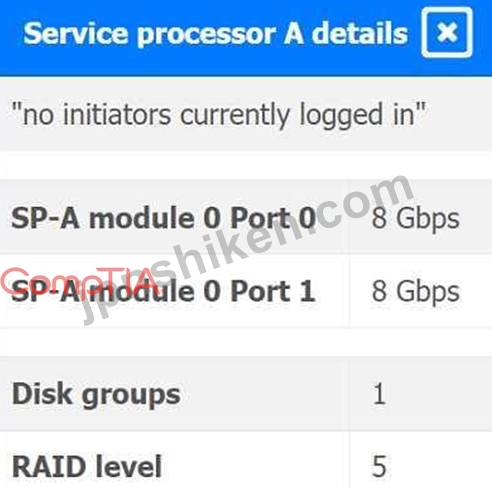Screen dimensions: 492x487
Task: Click the blank gap above the Disk groups row
Action: tap(246, 343)
